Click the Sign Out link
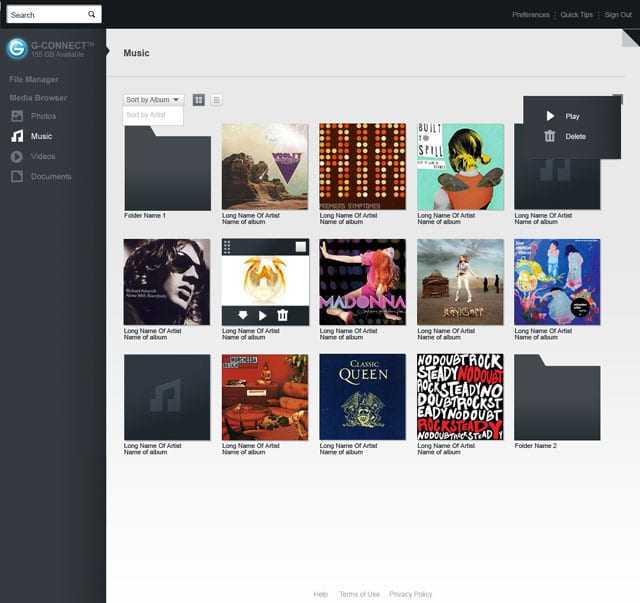The image size is (640, 603). pos(618,15)
